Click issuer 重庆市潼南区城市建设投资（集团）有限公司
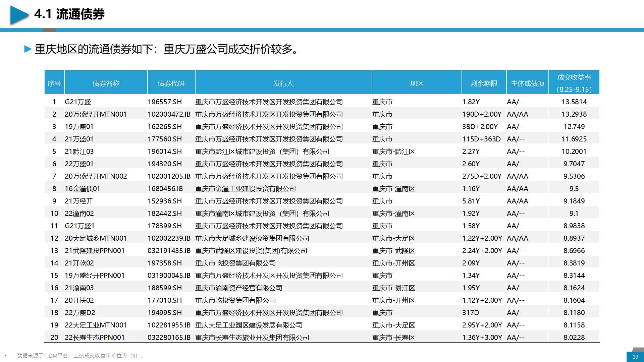This screenshot has height=362, width=644. (262, 214)
